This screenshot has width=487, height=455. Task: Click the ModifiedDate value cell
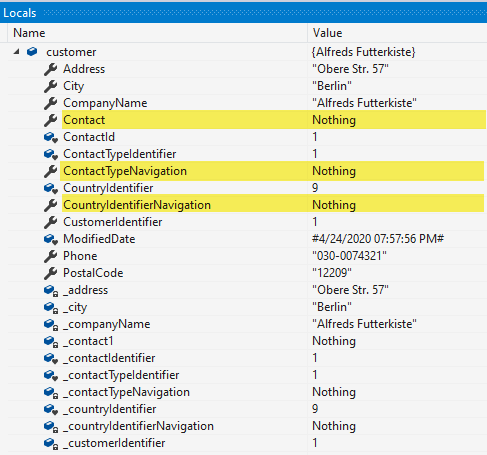(397, 239)
